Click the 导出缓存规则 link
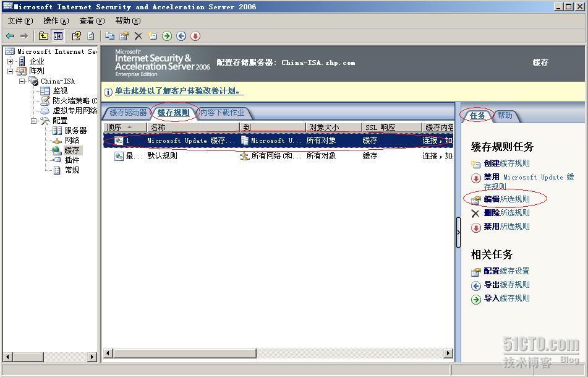The height and width of the screenshot is (377, 588). coord(506,285)
